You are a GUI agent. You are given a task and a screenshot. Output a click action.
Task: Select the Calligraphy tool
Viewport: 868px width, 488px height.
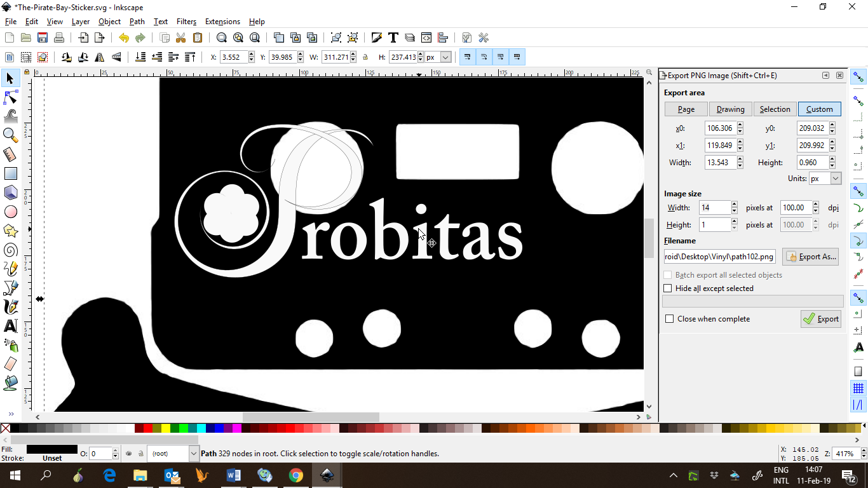[x=10, y=307]
